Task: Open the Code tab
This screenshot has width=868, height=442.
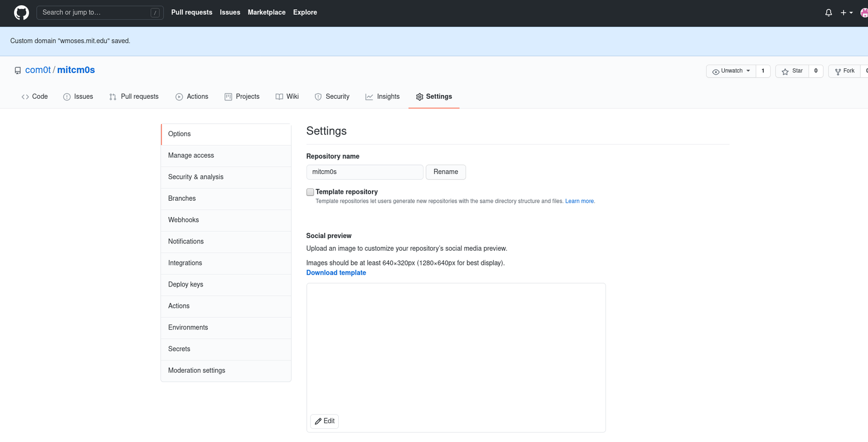Action: (35, 97)
